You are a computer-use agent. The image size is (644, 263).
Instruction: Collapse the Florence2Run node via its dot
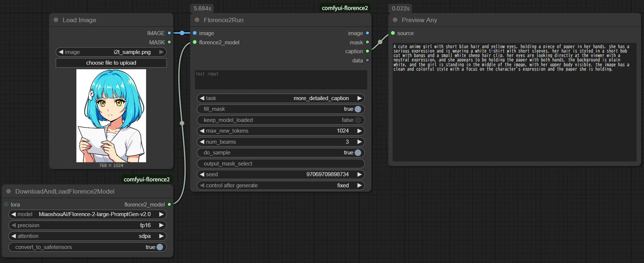(197, 20)
